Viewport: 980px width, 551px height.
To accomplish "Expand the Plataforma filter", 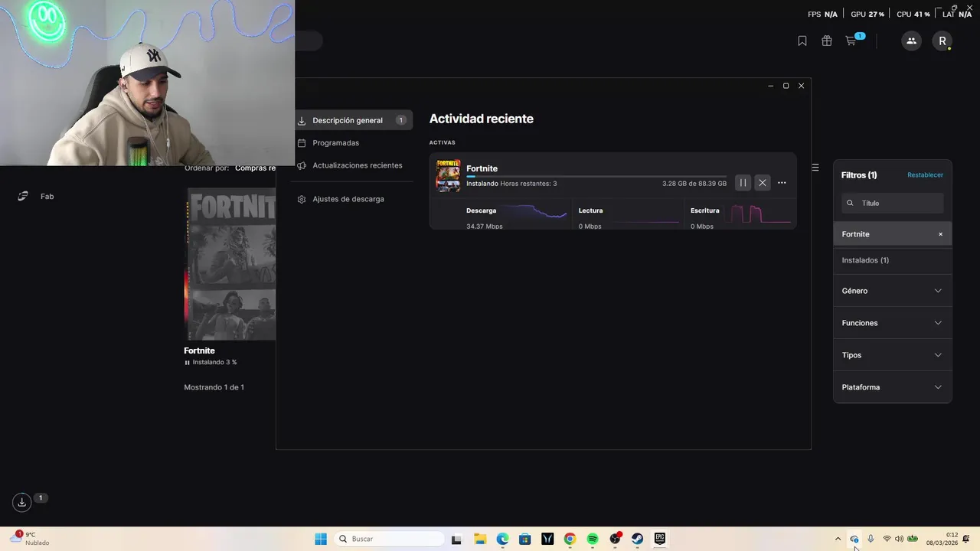I will pyautogui.click(x=893, y=387).
